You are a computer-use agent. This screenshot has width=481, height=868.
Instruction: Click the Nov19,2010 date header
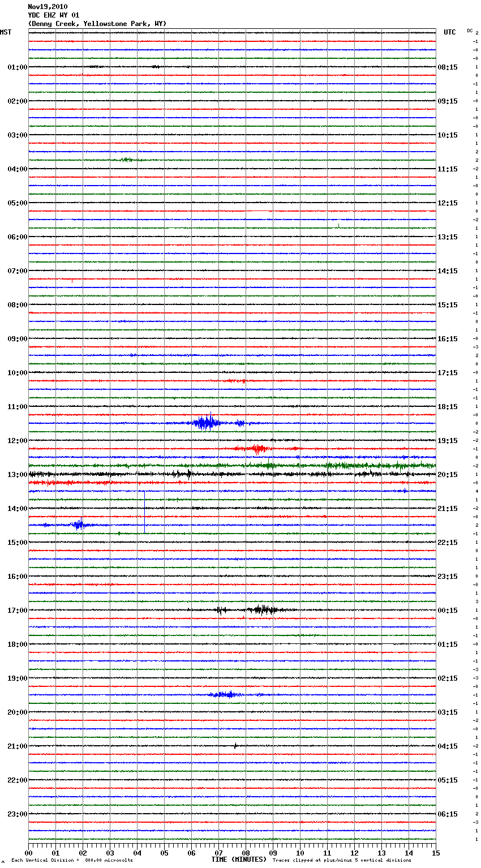click(48, 7)
